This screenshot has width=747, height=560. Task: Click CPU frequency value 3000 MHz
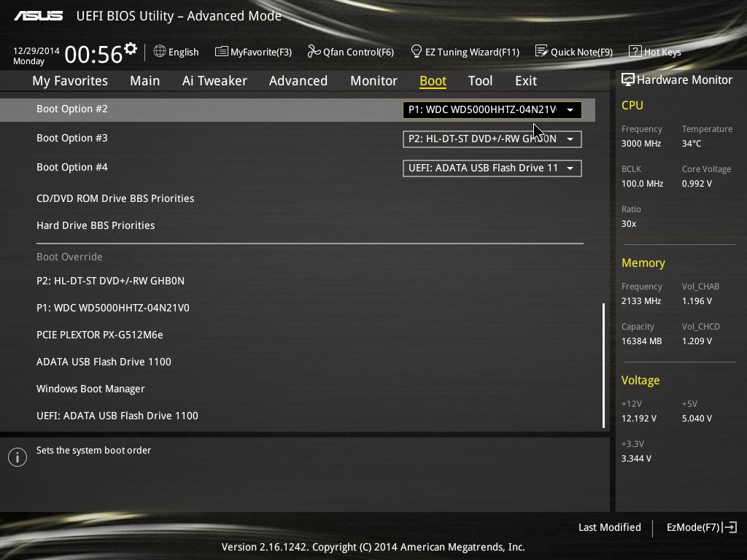(x=640, y=144)
